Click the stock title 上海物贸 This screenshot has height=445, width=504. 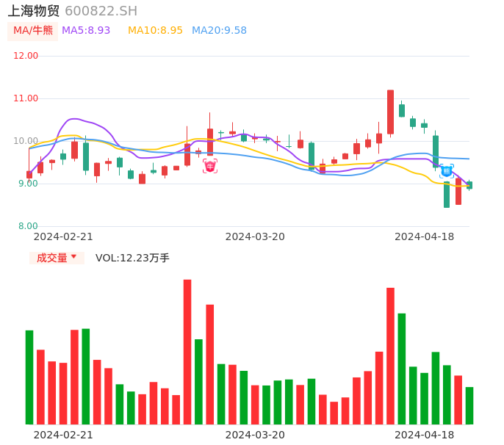click(34, 11)
